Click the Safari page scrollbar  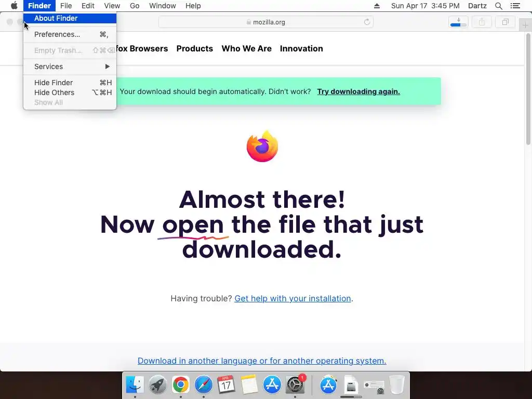[528, 89]
